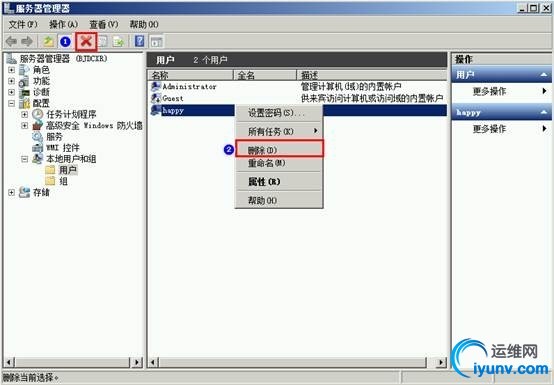Collapse the 用户 section in actions pane
Screen dimensions: 554x385
543,75
